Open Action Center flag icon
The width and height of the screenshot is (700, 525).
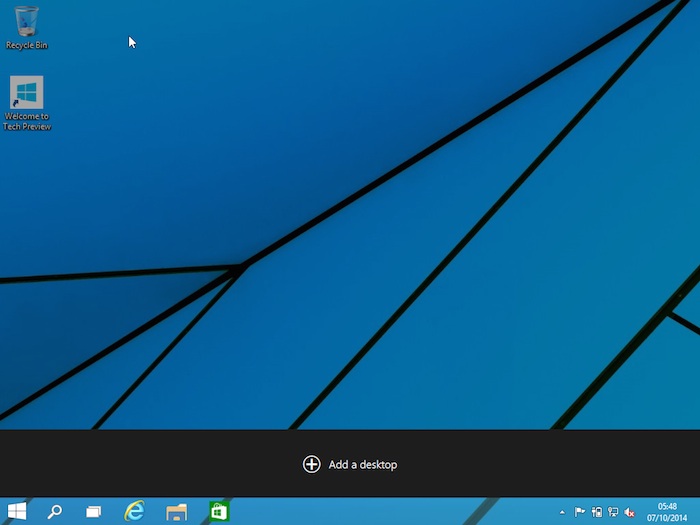pos(579,512)
